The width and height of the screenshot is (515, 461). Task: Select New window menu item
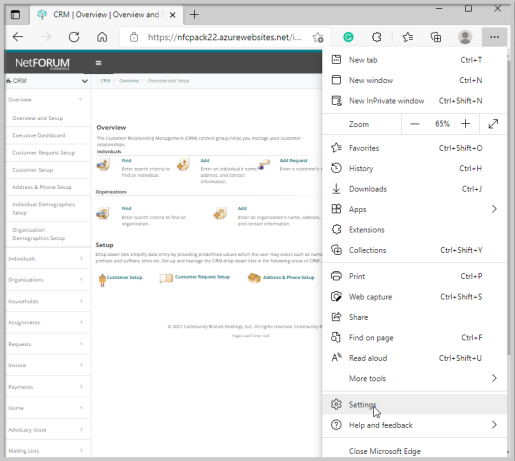[x=414, y=80]
